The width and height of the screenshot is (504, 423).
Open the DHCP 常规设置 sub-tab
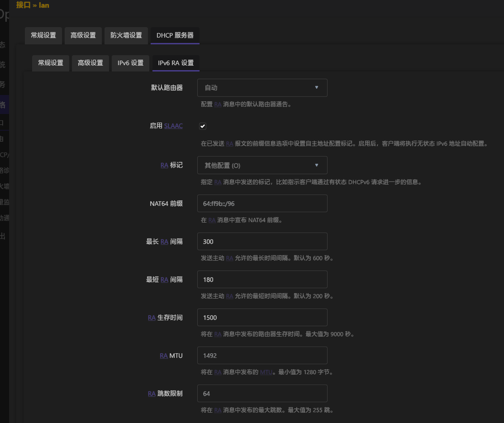(51, 63)
